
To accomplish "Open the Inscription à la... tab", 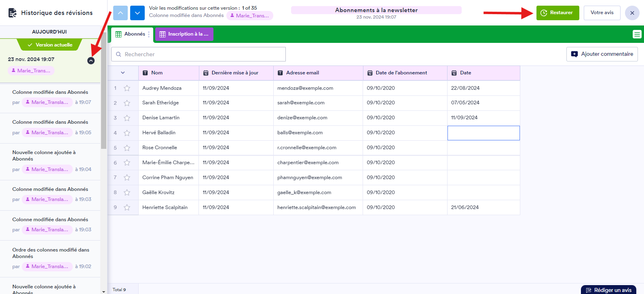I will tap(184, 34).
